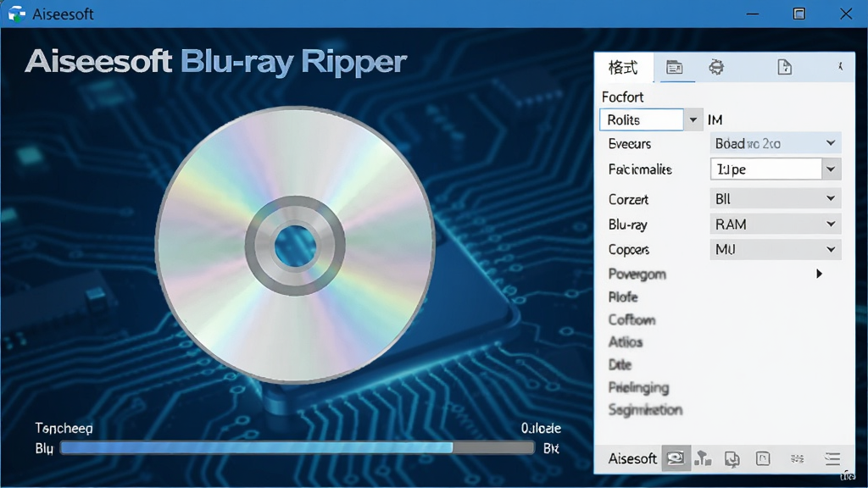868x488 pixels.
Task: Click the document file icon in panel header
Action: coord(784,68)
